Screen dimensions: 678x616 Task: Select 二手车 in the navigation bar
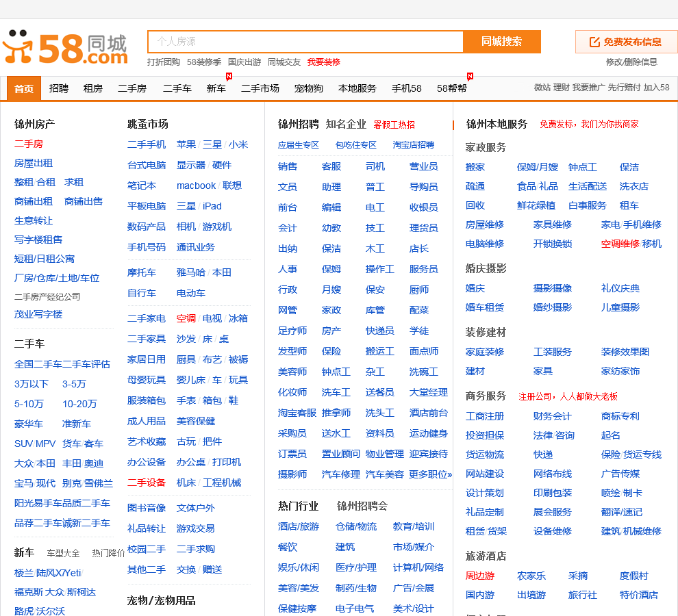coord(177,88)
